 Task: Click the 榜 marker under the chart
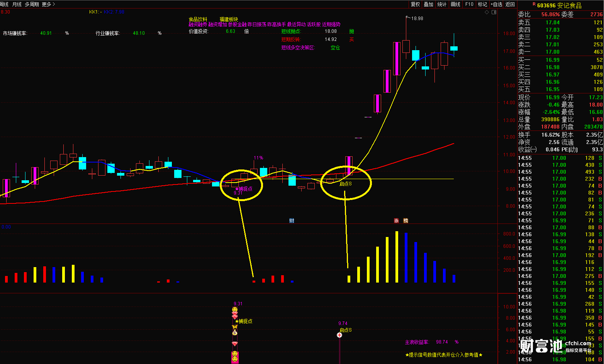click(405, 221)
